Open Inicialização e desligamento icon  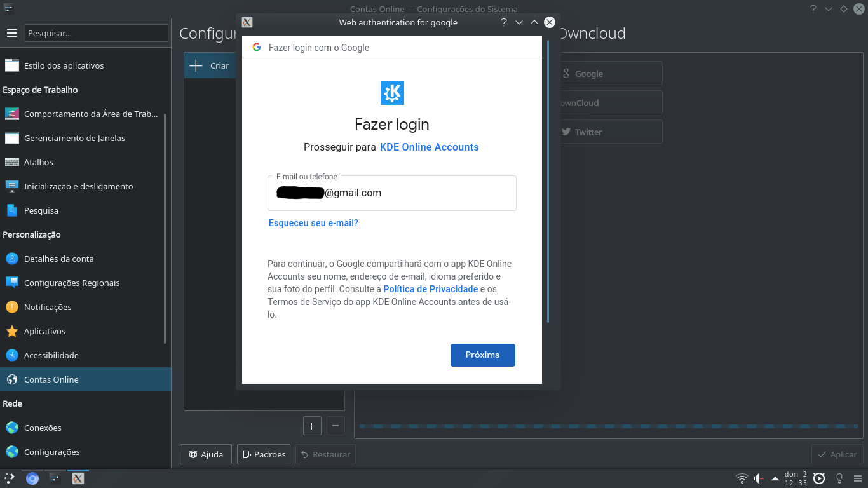[12, 186]
